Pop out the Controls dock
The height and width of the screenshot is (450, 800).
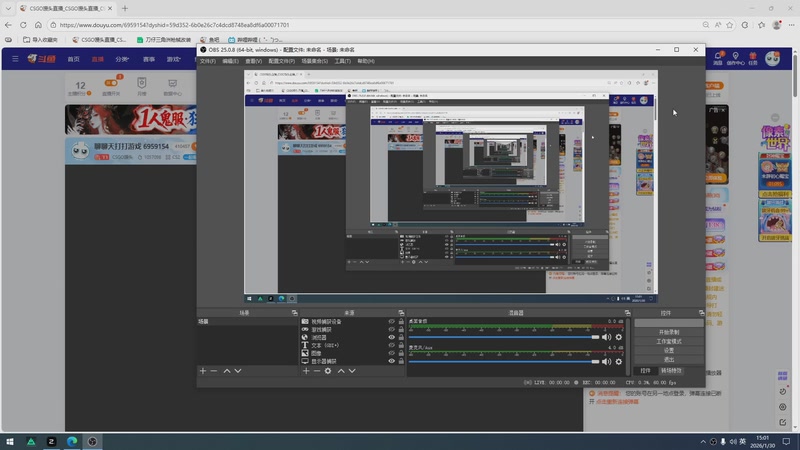click(702, 313)
